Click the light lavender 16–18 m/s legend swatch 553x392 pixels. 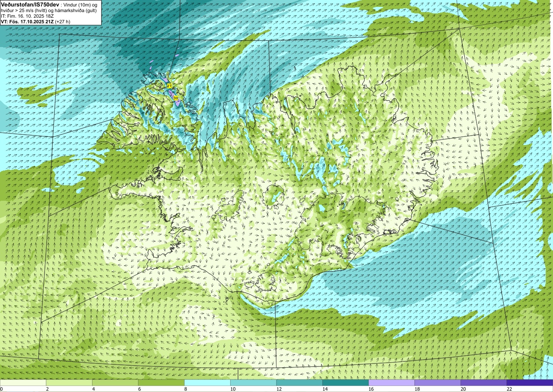(x=392, y=383)
